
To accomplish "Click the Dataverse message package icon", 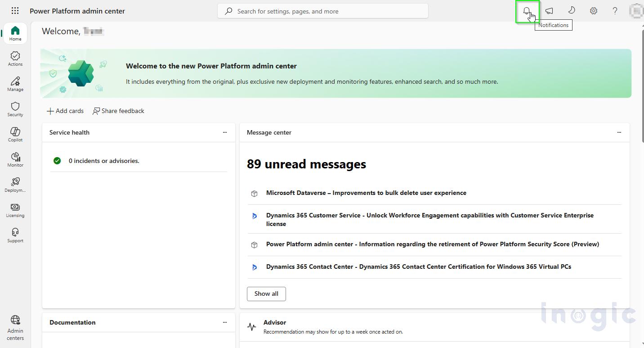I will (254, 194).
